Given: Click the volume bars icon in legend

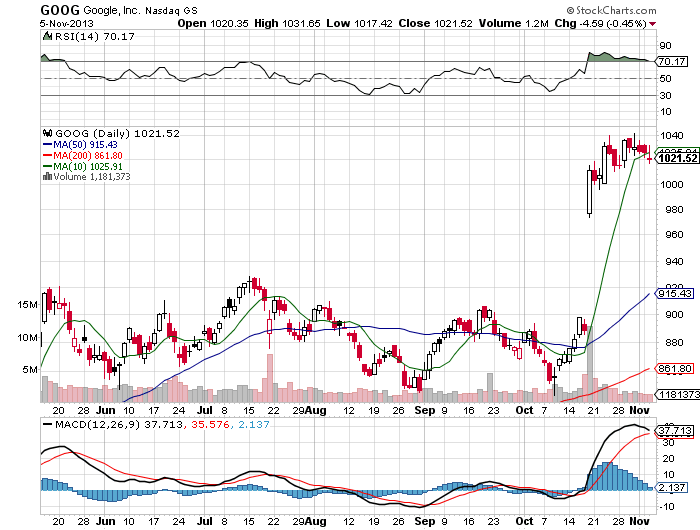Looking at the screenshot, I should coord(47,176).
